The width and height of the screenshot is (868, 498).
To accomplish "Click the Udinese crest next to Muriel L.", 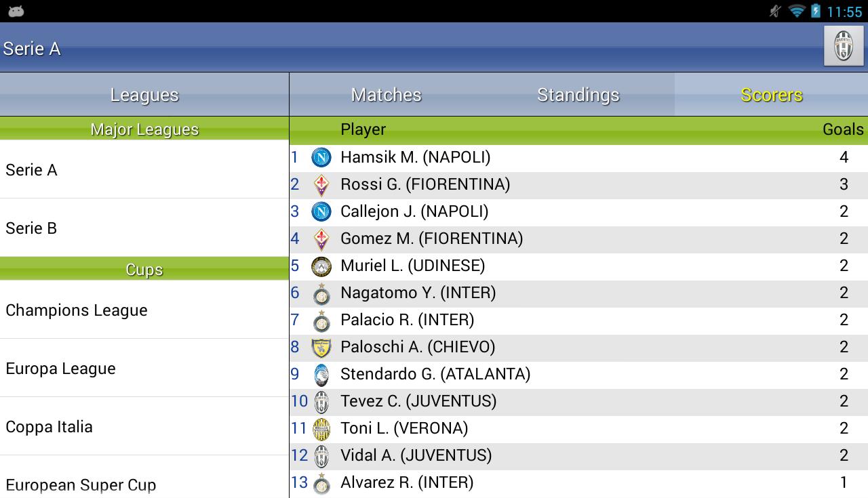I will [320, 266].
